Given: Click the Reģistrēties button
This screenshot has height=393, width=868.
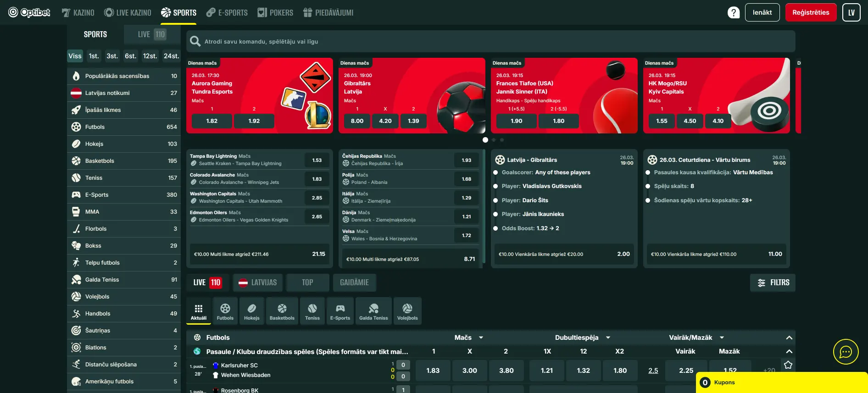Looking at the screenshot, I should (x=811, y=12).
